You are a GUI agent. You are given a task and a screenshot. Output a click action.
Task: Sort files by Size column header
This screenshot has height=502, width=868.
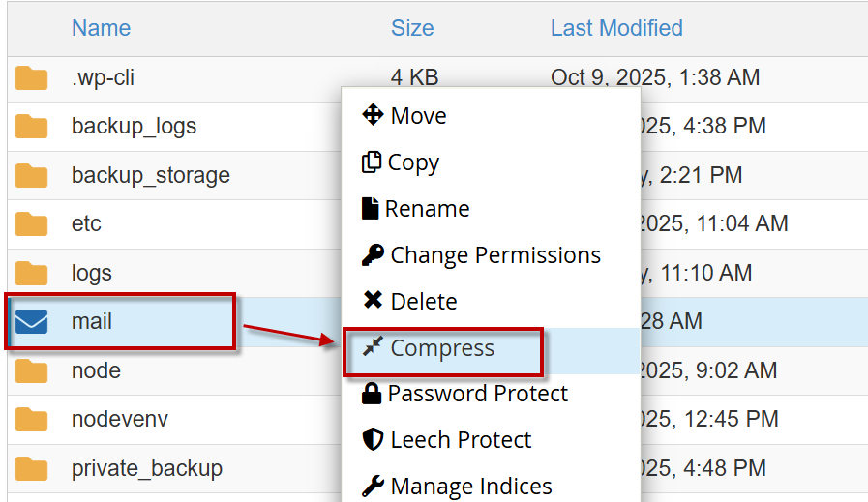click(x=412, y=28)
